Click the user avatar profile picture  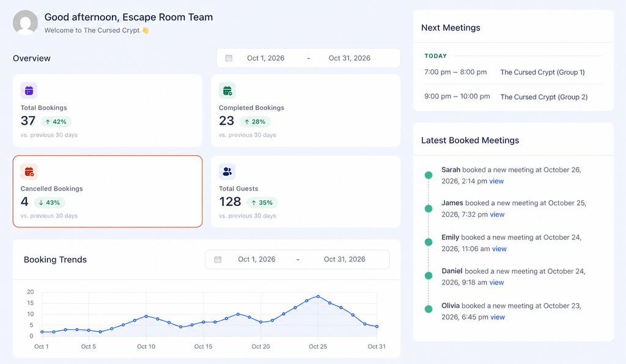point(25,23)
